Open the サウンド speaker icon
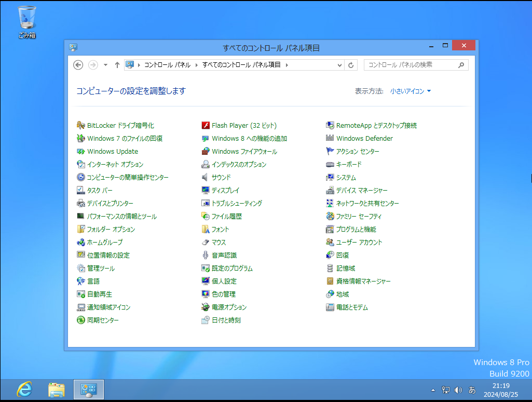The width and height of the screenshot is (532, 402). [x=205, y=177]
